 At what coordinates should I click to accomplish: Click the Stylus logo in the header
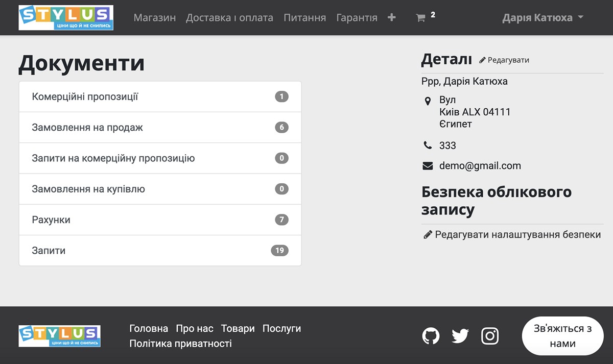66,17
